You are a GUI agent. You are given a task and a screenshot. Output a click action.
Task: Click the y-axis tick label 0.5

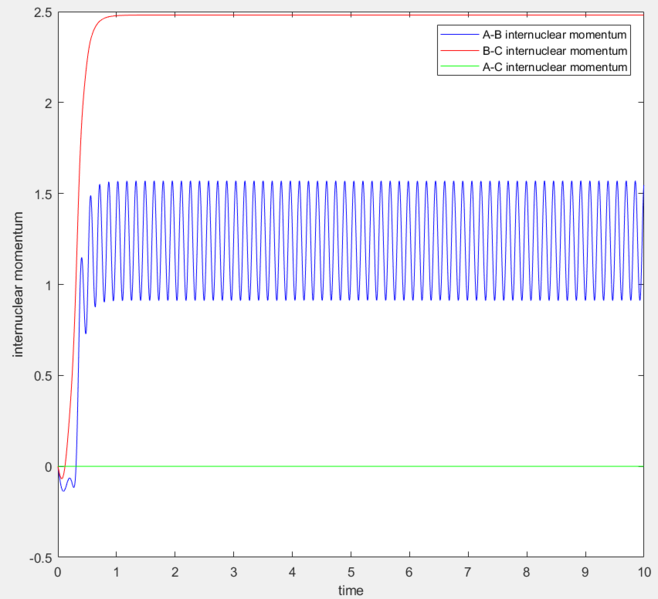pyautogui.click(x=43, y=376)
